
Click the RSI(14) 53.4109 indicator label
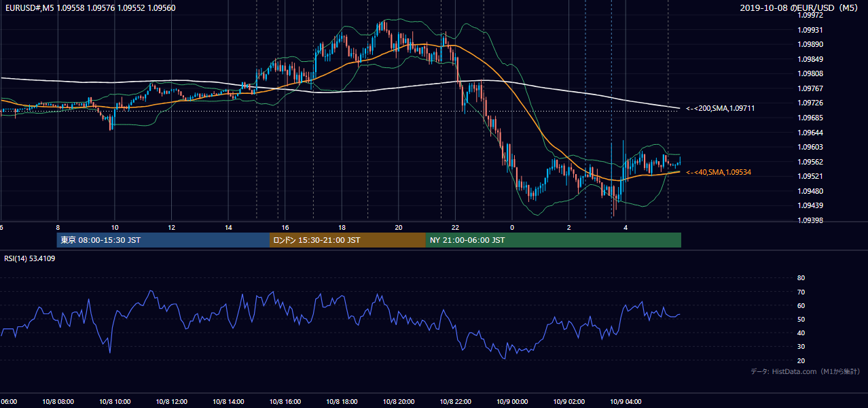(x=29, y=258)
